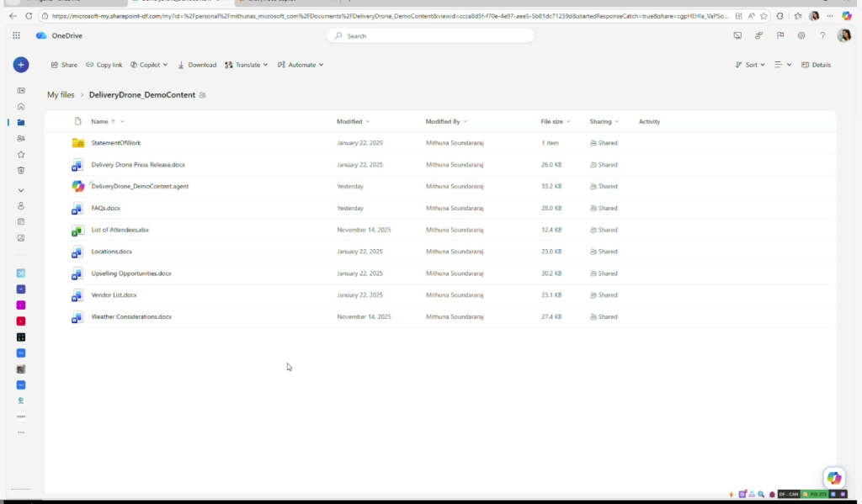Open the Sharing column dropdown

click(x=617, y=121)
